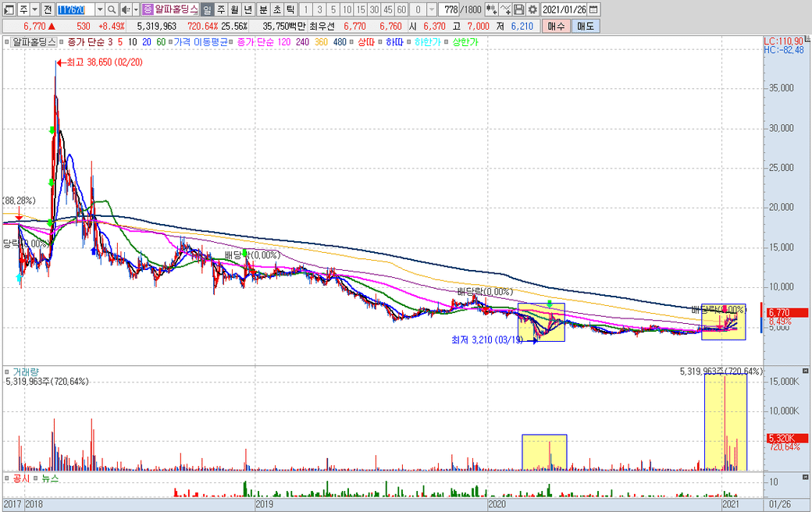Click the save chart floppy disk icon
Viewport: 812px width, 512px height.
click(519, 9)
